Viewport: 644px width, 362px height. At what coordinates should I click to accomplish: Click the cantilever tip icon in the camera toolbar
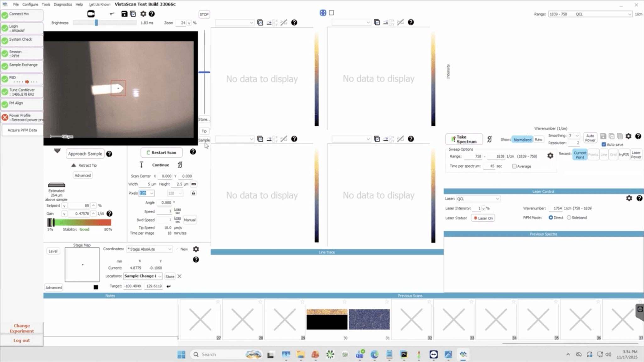112,14
